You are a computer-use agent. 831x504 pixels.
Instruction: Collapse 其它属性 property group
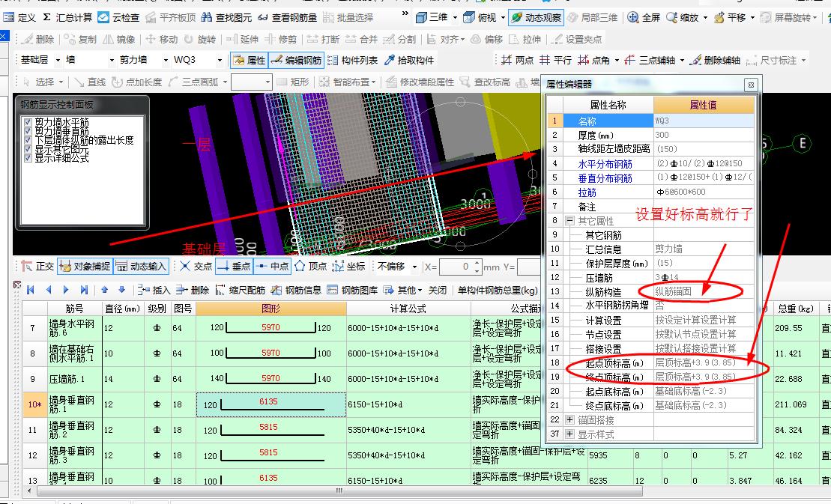pyautogui.click(x=569, y=220)
